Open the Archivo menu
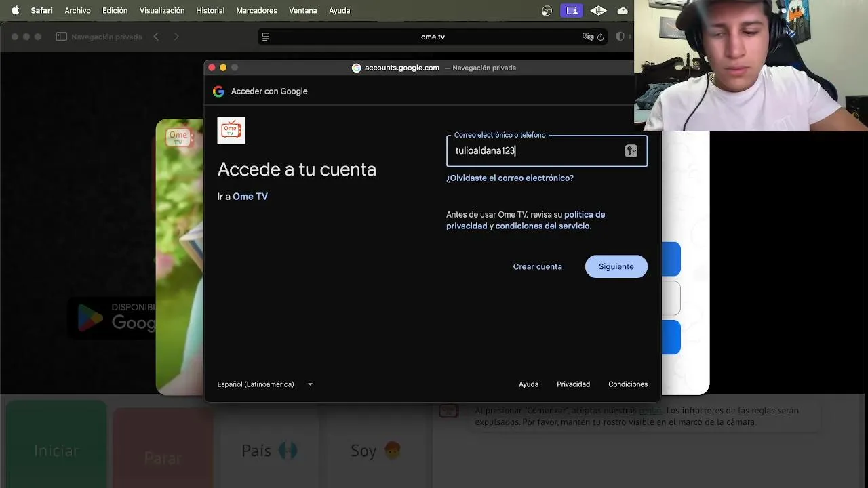The height and width of the screenshot is (488, 868). 77,10
